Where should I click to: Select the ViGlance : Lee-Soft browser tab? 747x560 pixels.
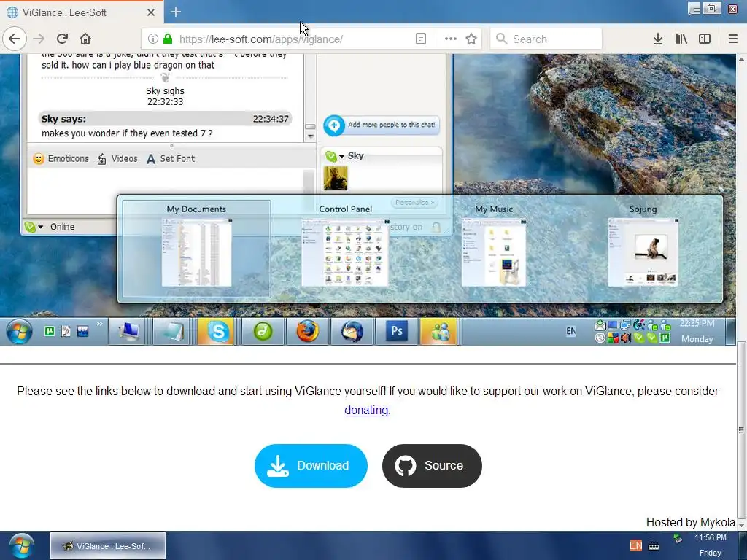82,12
